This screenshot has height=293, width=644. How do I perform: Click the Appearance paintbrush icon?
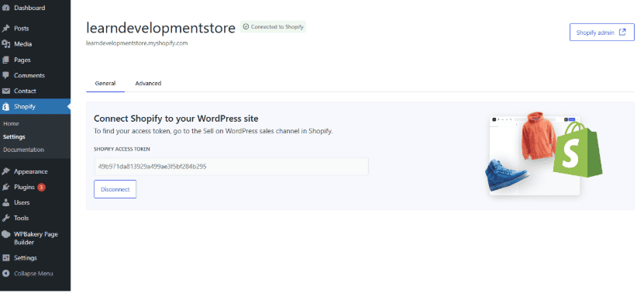point(5,171)
